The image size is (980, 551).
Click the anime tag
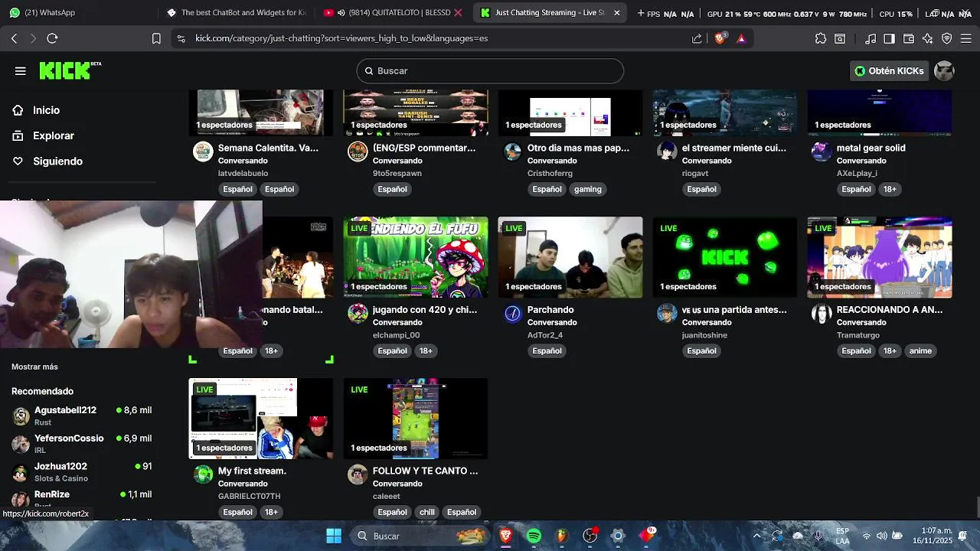click(x=920, y=351)
